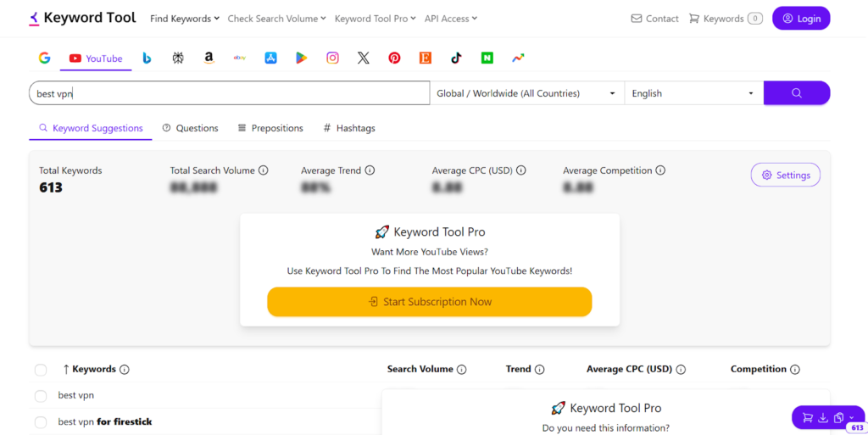The height and width of the screenshot is (435, 868).
Task: Open the Pinterest keyword source icon
Action: click(394, 59)
